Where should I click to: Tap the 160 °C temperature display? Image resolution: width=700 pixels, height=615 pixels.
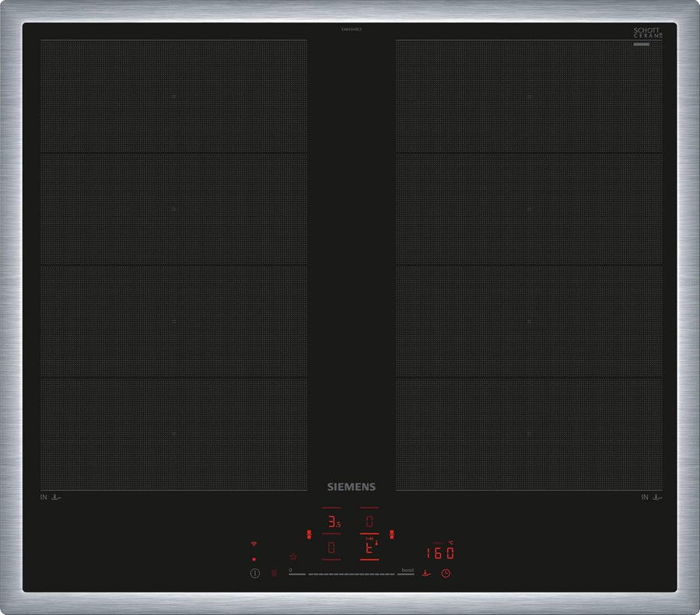click(440, 553)
